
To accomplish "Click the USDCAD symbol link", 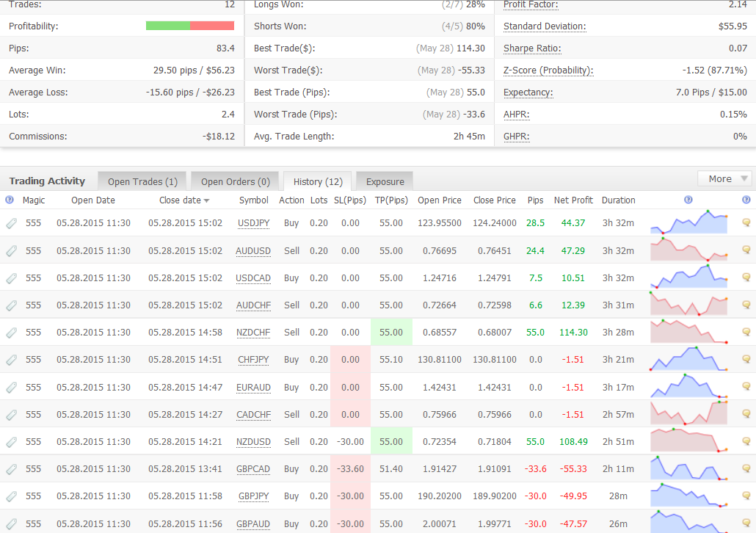I will [x=253, y=278].
